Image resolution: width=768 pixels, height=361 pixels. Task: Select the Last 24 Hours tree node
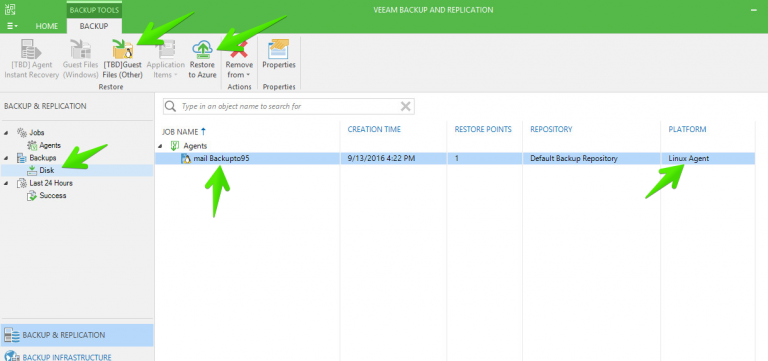click(51, 183)
